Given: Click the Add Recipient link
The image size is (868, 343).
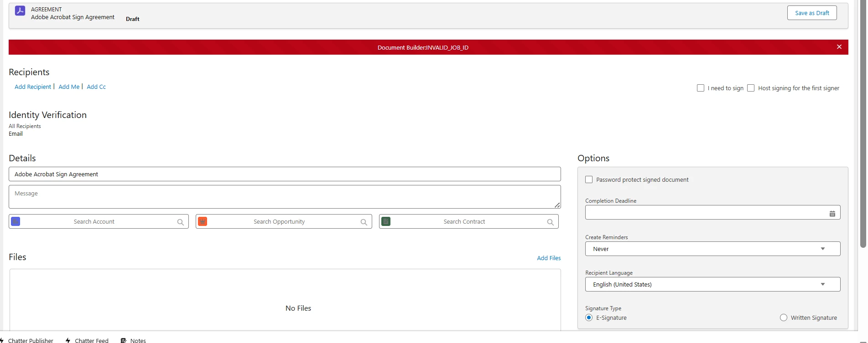Looking at the screenshot, I should pos(33,87).
